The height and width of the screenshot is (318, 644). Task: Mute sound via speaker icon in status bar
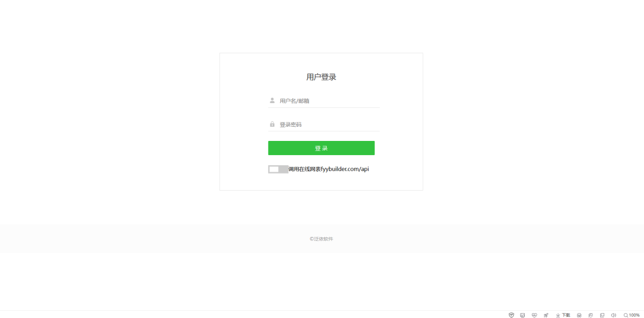coord(614,315)
